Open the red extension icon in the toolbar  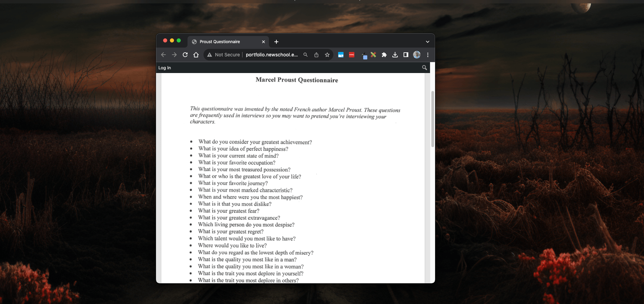pos(352,55)
